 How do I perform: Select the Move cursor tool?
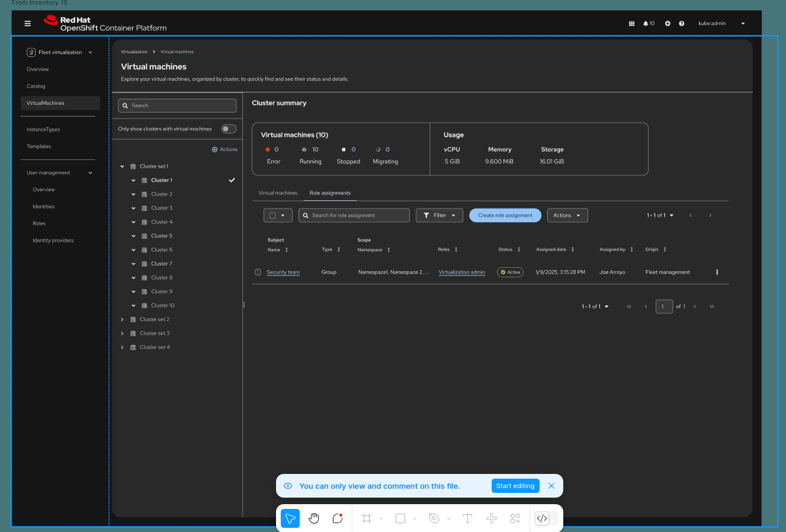290,518
